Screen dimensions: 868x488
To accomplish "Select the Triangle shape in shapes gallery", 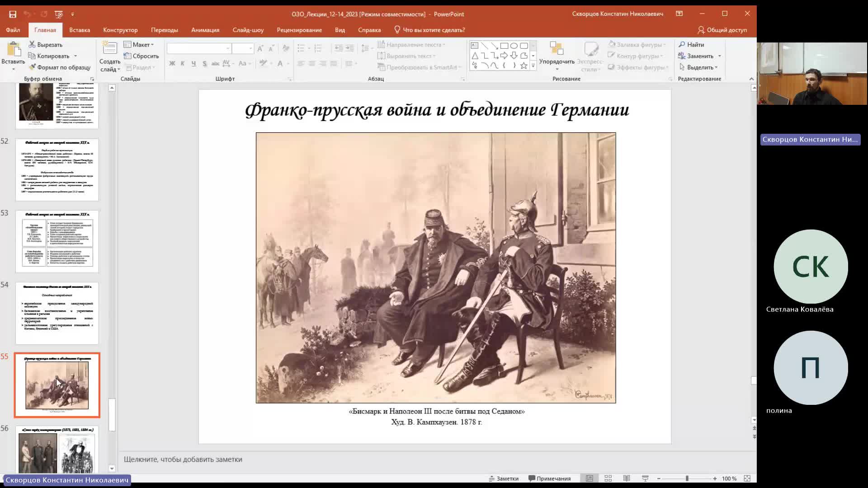I will pos(475,56).
